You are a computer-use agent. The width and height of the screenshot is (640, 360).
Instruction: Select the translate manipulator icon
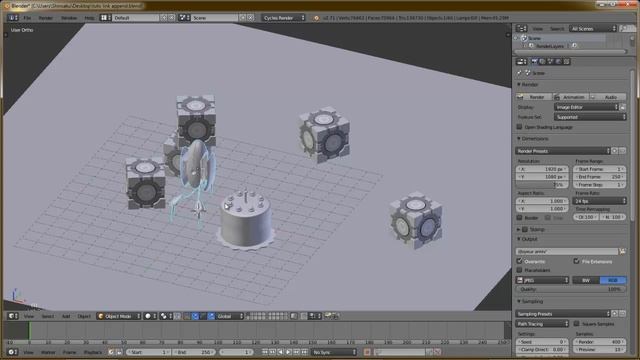(x=195, y=316)
